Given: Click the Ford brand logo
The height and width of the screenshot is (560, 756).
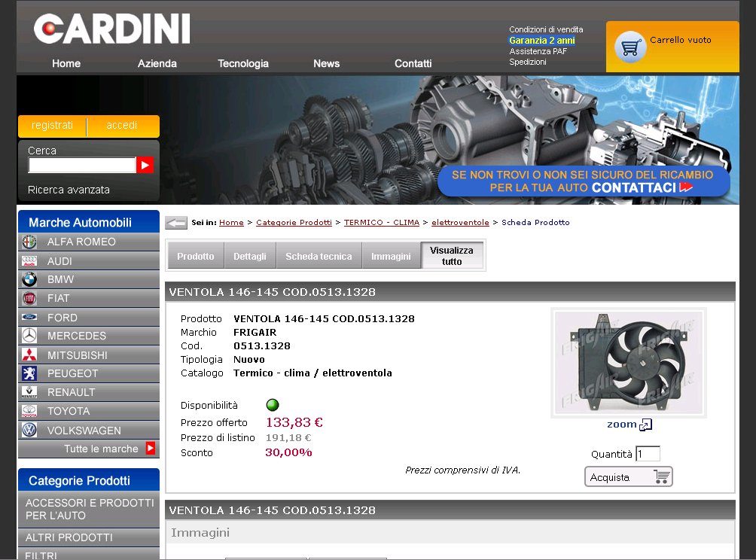Looking at the screenshot, I should [29, 317].
